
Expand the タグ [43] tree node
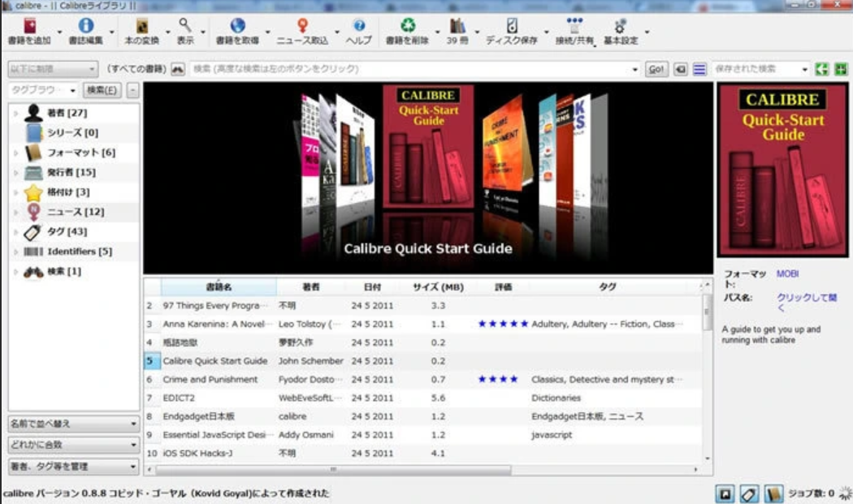(x=15, y=232)
